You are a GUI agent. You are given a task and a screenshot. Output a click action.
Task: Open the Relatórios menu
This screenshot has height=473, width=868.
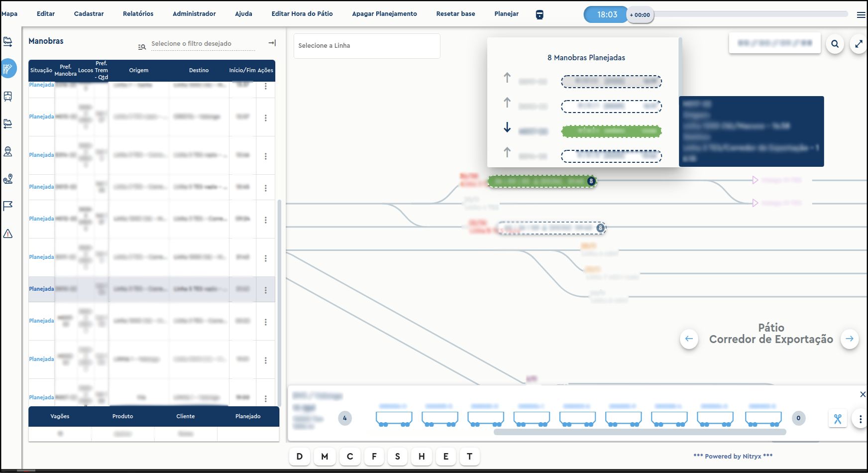(x=138, y=14)
